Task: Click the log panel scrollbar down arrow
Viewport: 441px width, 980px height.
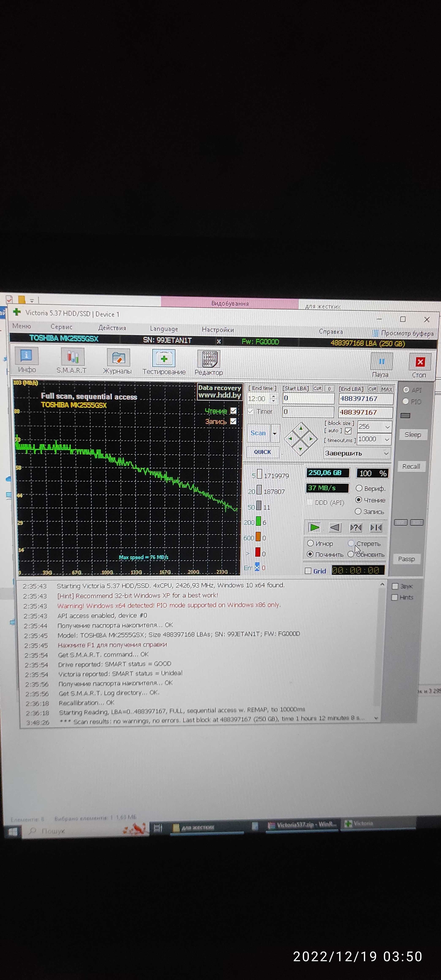Action: (x=376, y=718)
